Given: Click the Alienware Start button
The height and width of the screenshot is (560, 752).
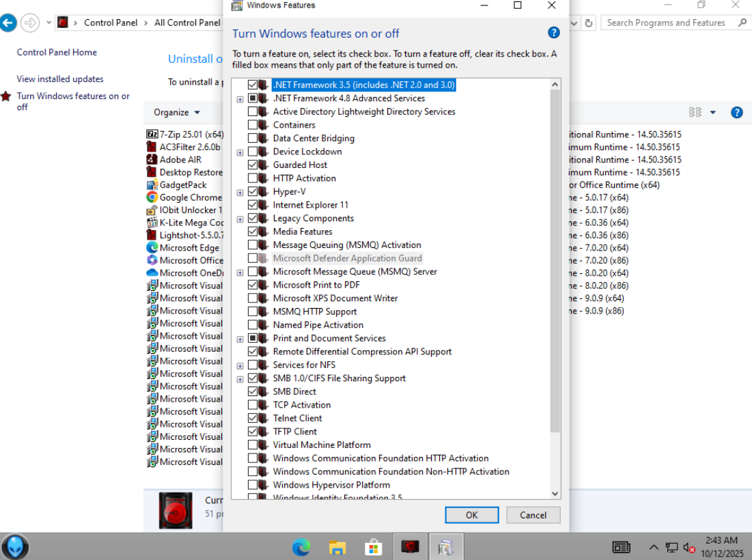Looking at the screenshot, I should click(15, 546).
